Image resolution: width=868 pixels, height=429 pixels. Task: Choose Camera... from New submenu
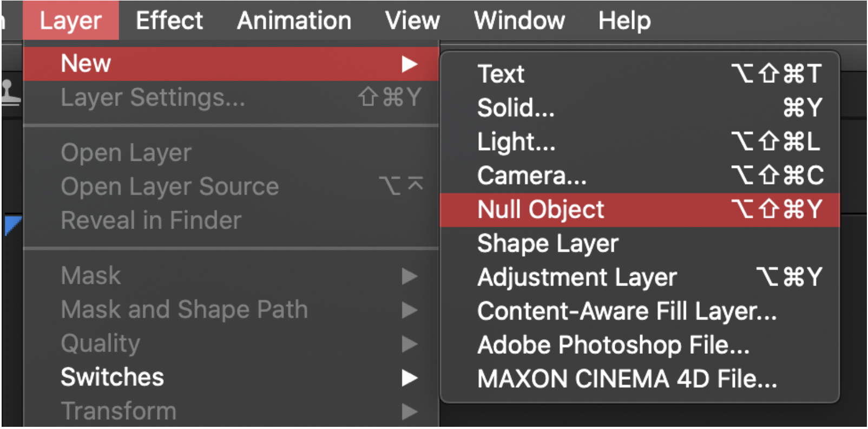pyautogui.click(x=640, y=176)
